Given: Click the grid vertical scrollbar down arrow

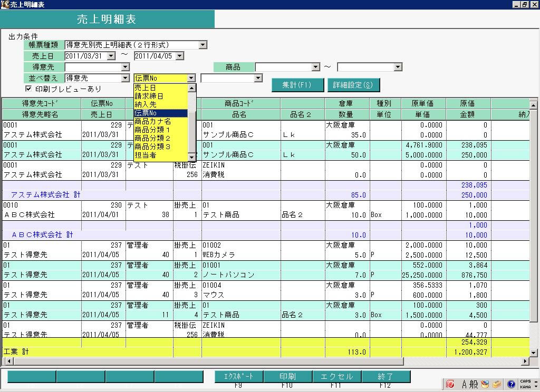Looking at the screenshot, I should pyautogui.click(x=533, y=352).
